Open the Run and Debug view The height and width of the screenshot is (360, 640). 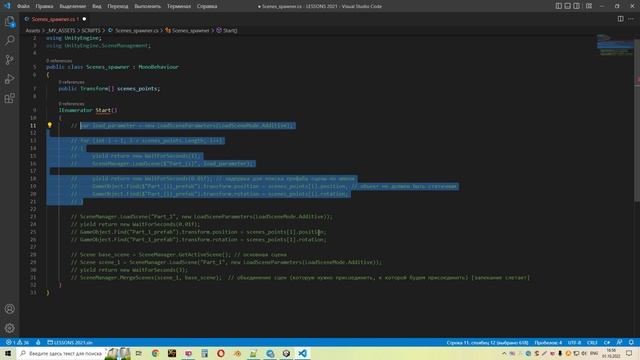click(x=9, y=79)
